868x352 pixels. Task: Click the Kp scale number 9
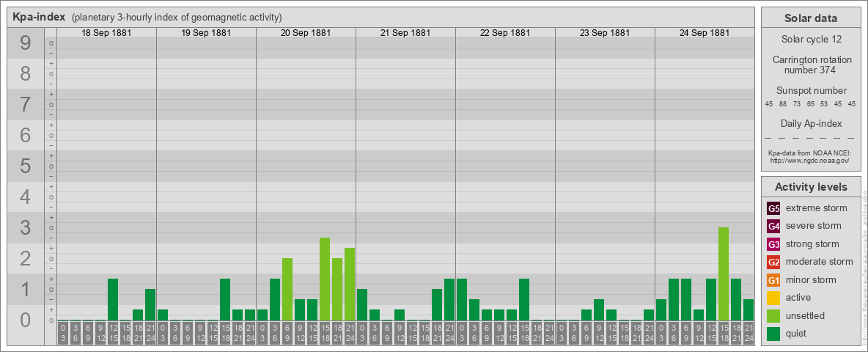point(26,43)
